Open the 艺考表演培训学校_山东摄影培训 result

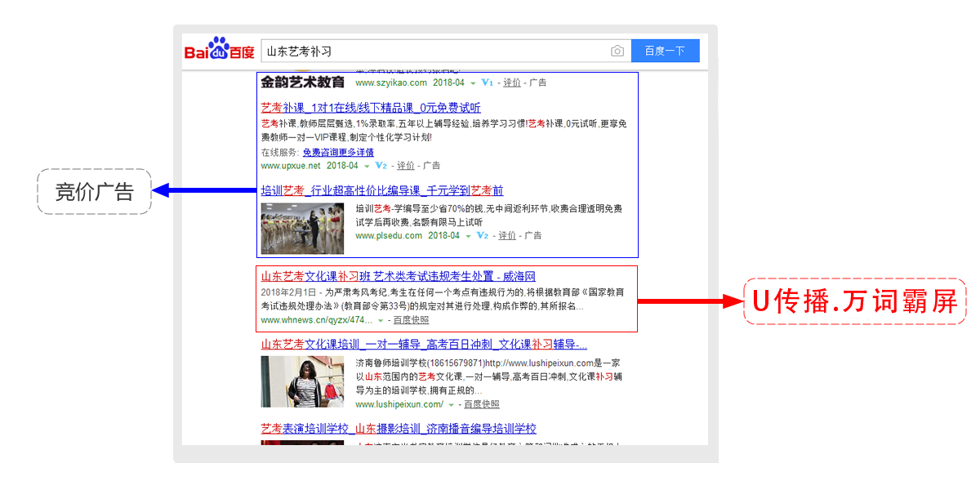tap(399, 429)
